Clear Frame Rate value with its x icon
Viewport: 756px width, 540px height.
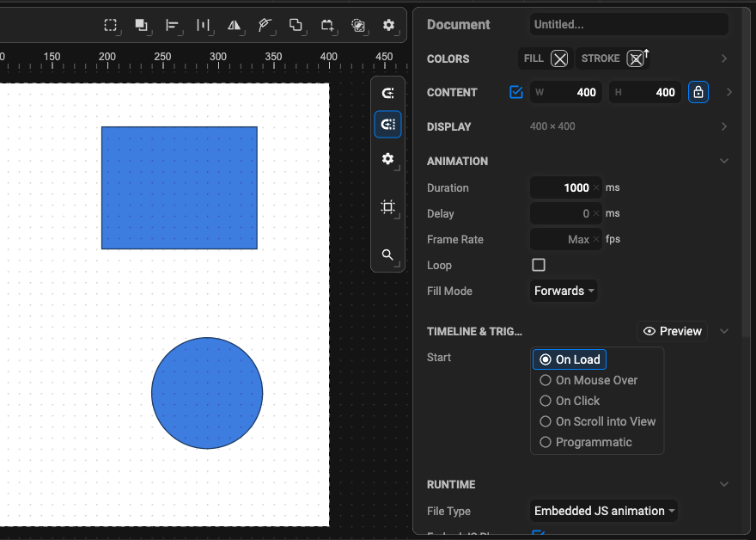coord(596,239)
